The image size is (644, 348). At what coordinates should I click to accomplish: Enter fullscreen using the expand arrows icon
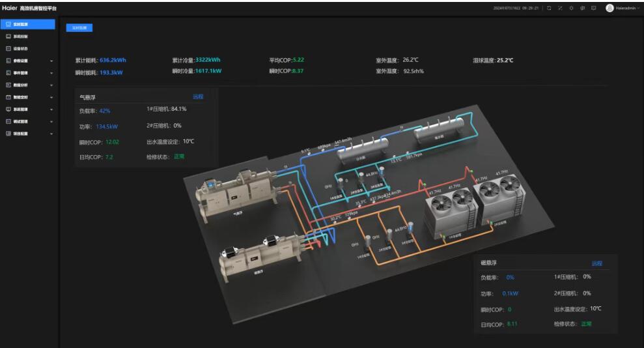click(561, 8)
